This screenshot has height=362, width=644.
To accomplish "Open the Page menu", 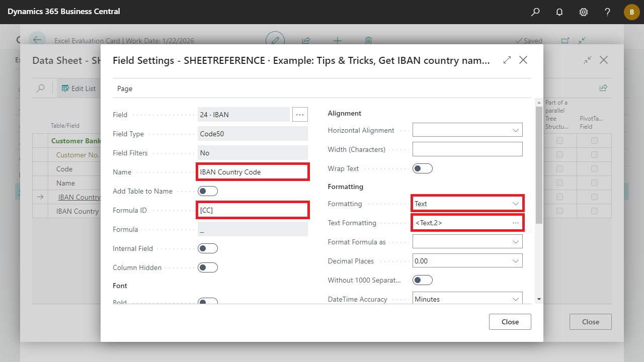I will click(125, 88).
